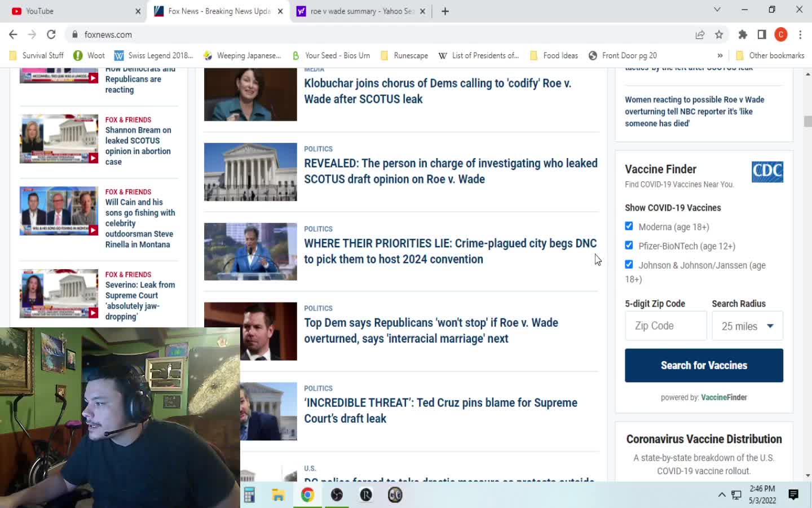Image resolution: width=812 pixels, height=508 pixels.
Task: Open the Woot bookmark
Action: 89,55
